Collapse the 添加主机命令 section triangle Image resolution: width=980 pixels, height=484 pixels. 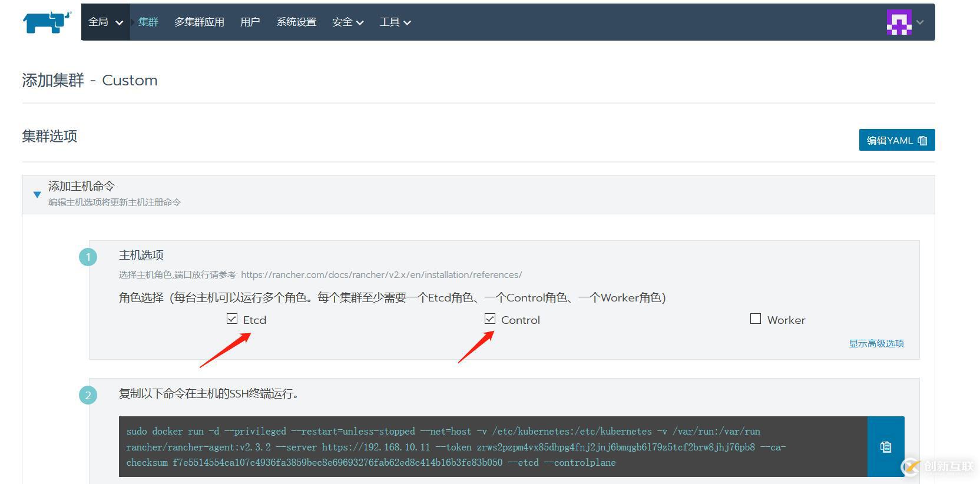[x=37, y=194]
